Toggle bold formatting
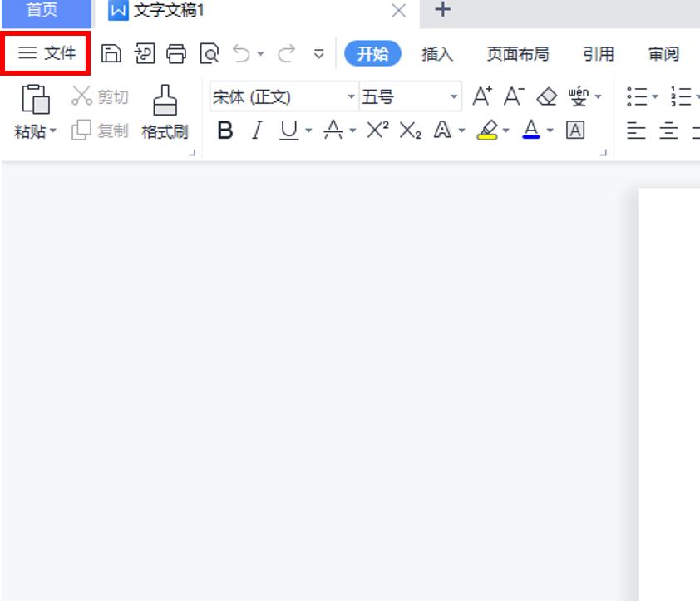Screen dimensions: 700x601 coord(224,131)
